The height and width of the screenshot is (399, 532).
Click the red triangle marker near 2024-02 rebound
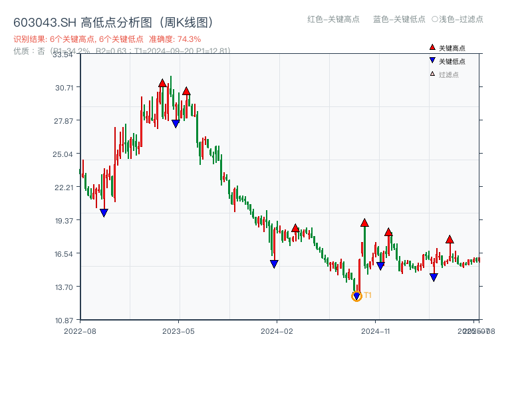click(x=295, y=227)
